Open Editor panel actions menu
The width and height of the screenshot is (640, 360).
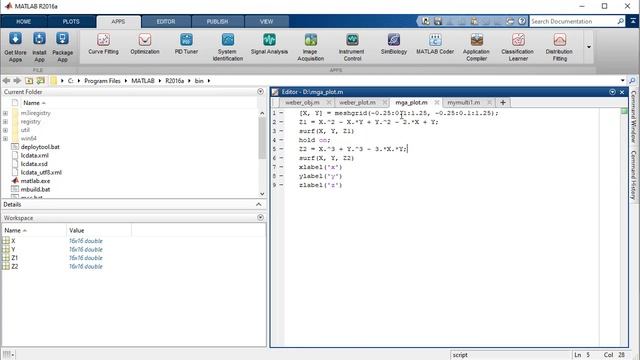[x=612, y=92]
